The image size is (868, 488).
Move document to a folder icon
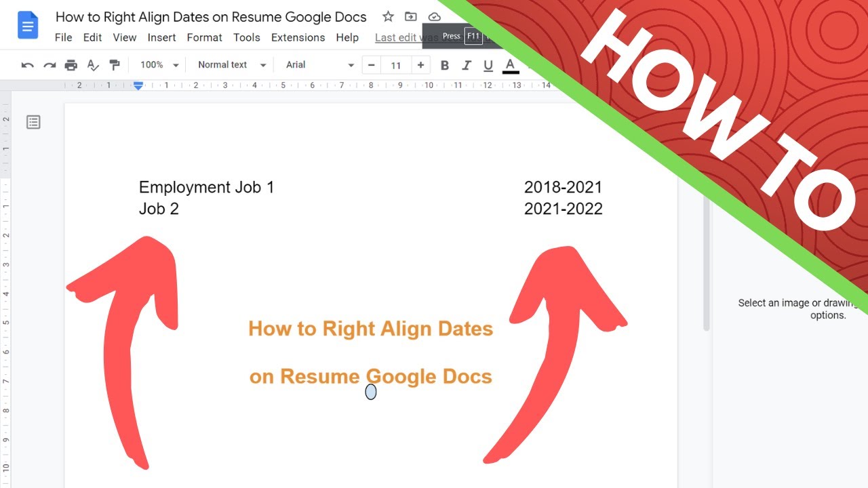[x=411, y=17]
